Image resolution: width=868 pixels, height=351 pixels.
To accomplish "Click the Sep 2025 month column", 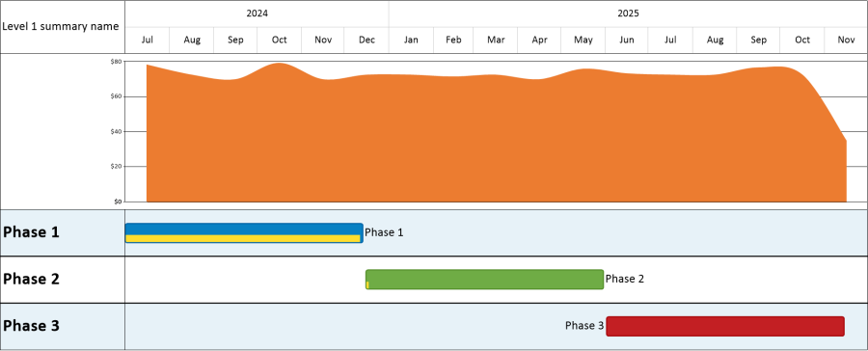I will click(x=758, y=40).
